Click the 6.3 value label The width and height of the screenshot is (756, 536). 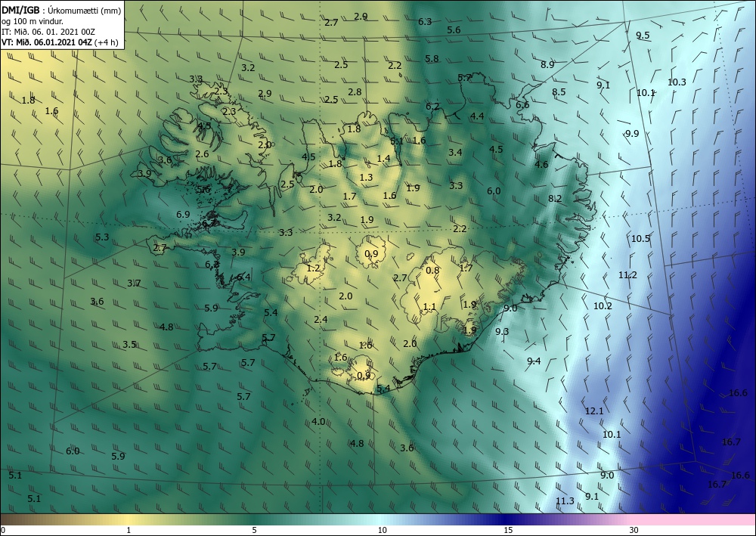(x=425, y=21)
